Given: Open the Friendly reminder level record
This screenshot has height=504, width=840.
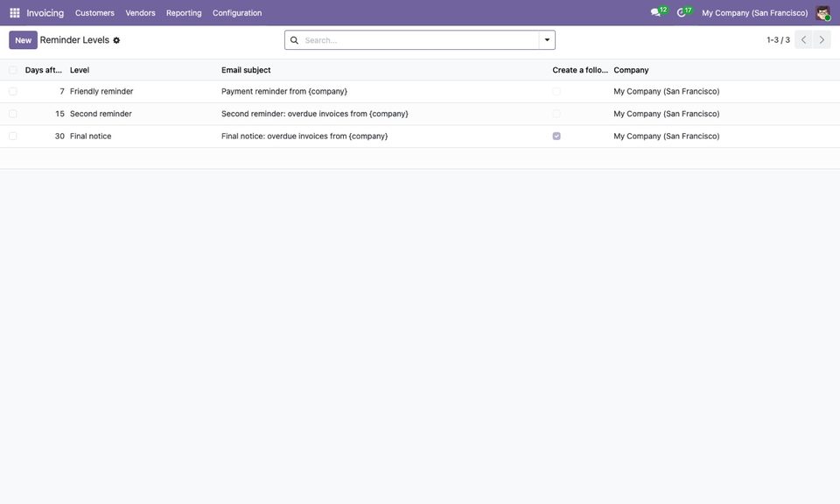Looking at the screenshot, I should [x=101, y=92].
